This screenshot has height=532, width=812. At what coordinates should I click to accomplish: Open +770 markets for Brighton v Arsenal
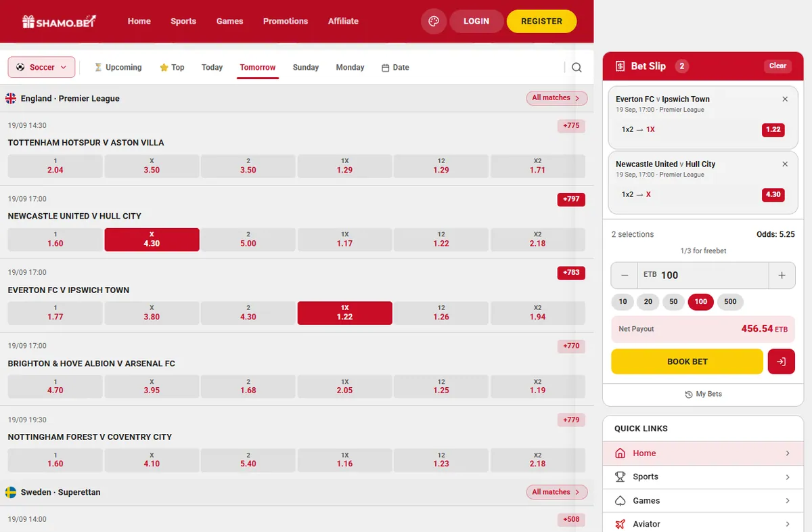571,346
